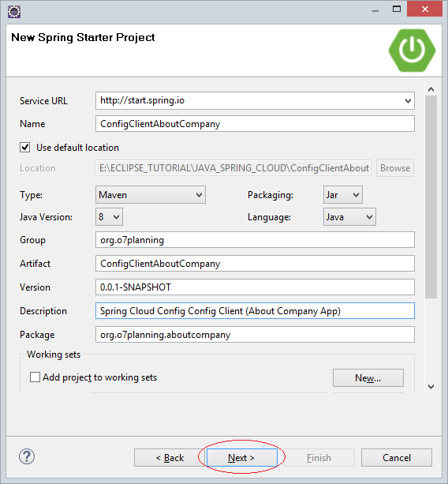This screenshot has height=484, width=448.
Task: Minimize the dialog window
Action: tap(375, 10)
